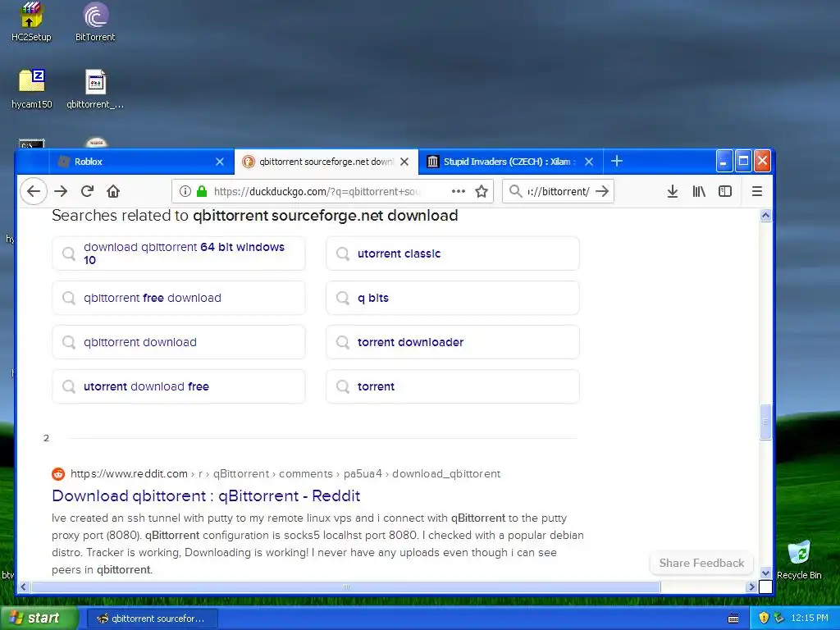
Task: Open the browser home page
Action: click(x=113, y=191)
